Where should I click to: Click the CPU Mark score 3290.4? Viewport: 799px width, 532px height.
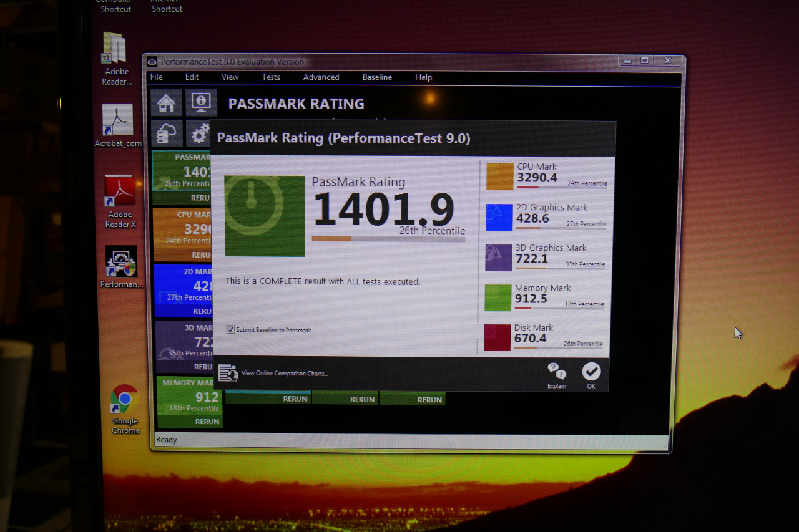tap(537, 178)
